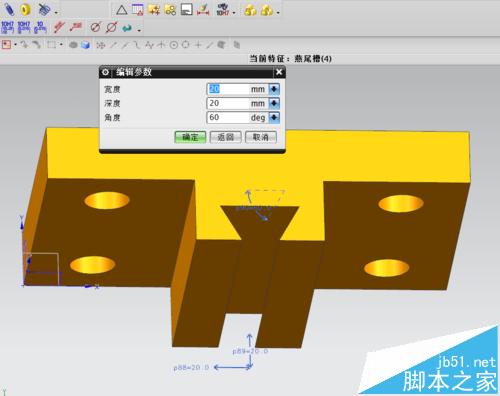This screenshot has height=396, width=500.
Task: Click the 宽度 width input field
Action: (229, 89)
